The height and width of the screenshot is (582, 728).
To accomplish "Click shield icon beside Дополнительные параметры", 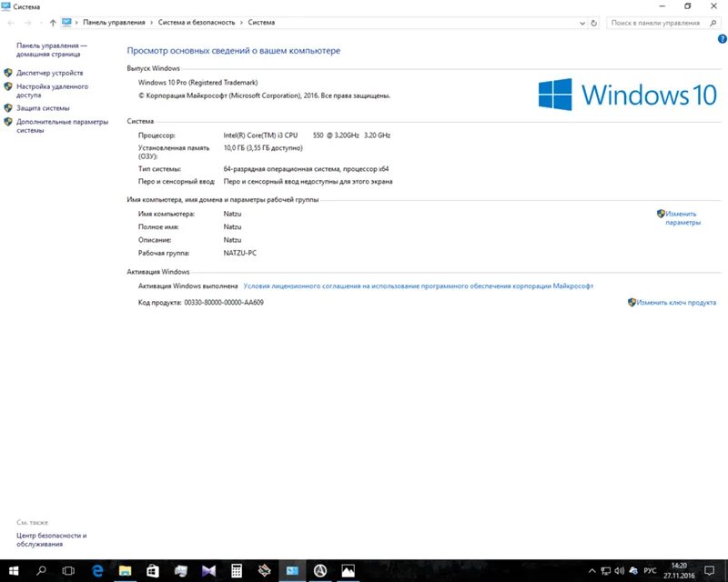I will pyautogui.click(x=8, y=122).
